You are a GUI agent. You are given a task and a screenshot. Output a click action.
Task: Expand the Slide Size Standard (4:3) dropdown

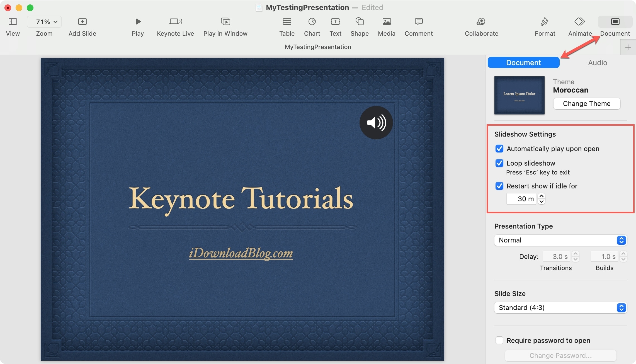point(560,308)
